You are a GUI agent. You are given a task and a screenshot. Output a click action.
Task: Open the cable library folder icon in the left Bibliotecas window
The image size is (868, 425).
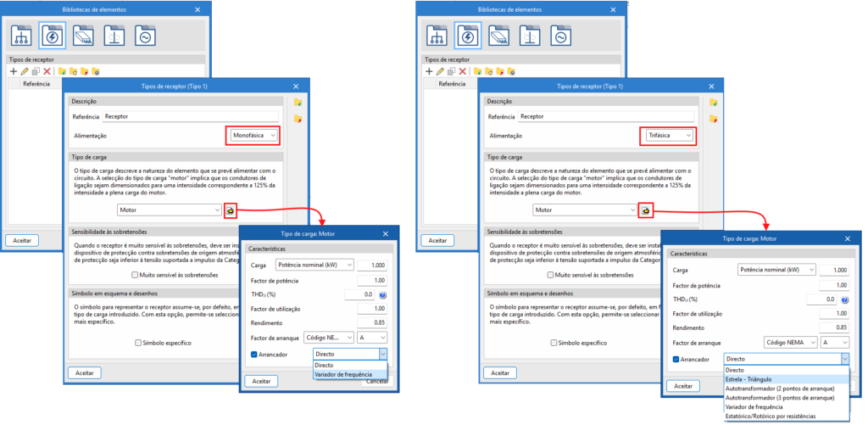84,36
